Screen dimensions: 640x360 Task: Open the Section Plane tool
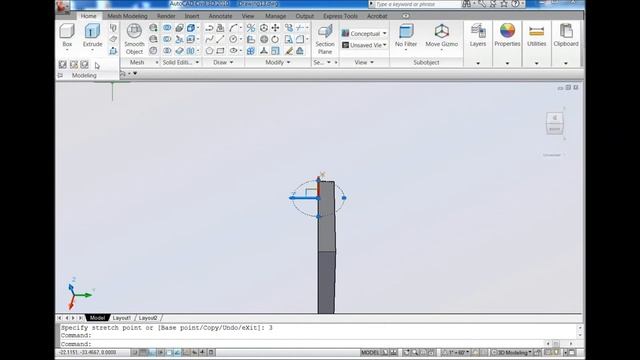point(325,39)
